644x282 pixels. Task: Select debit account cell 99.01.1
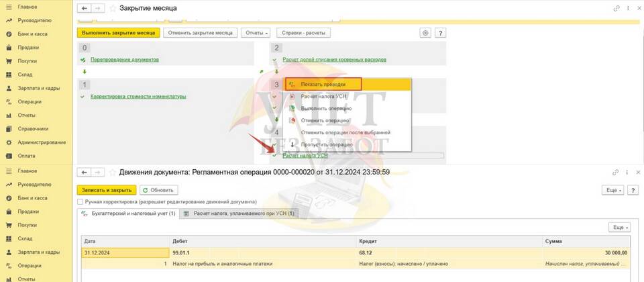point(263,253)
